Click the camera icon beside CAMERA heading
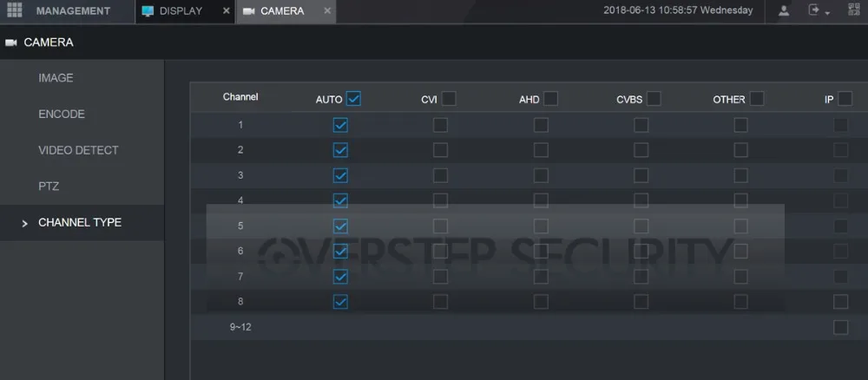This screenshot has height=380, width=868. (x=11, y=43)
